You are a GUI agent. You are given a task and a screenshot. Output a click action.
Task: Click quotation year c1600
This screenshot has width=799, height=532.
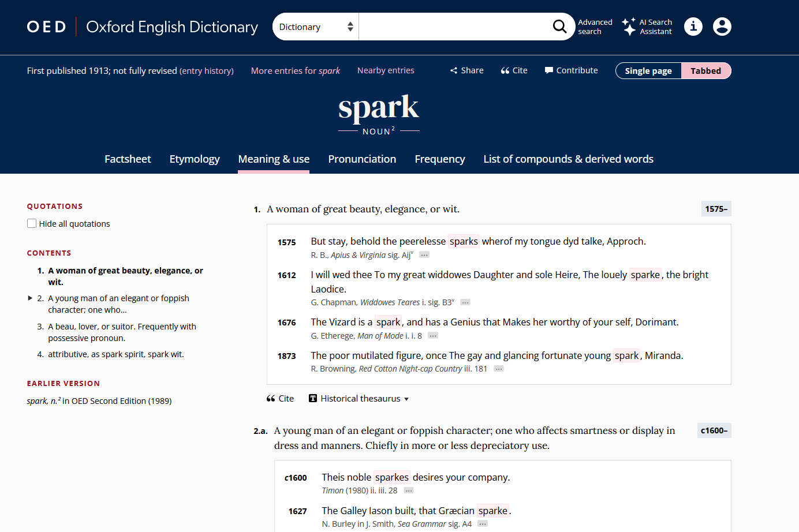[296, 478]
